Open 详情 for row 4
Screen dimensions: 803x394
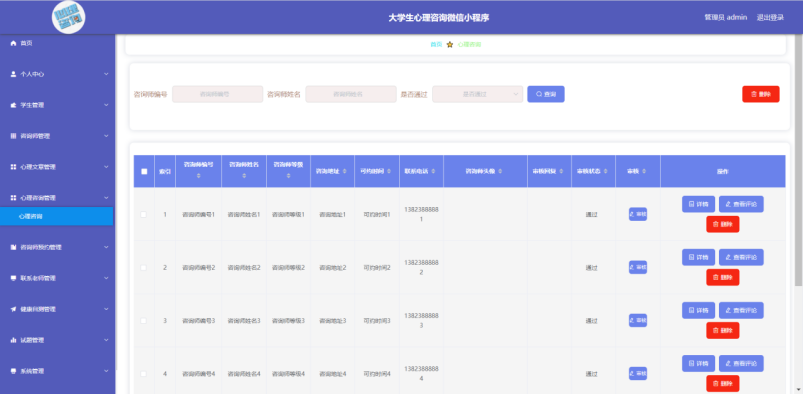point(698,364)
